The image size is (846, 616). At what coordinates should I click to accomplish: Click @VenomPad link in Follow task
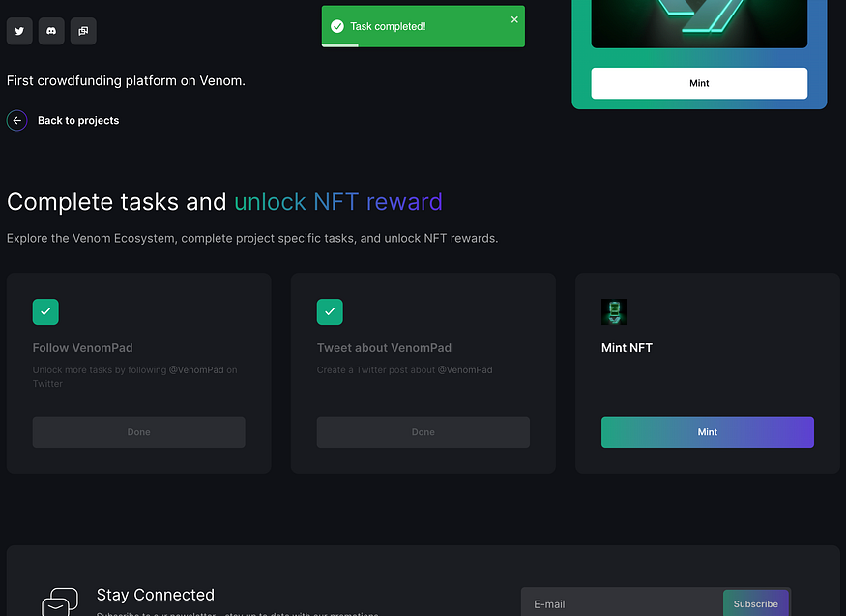196,370
